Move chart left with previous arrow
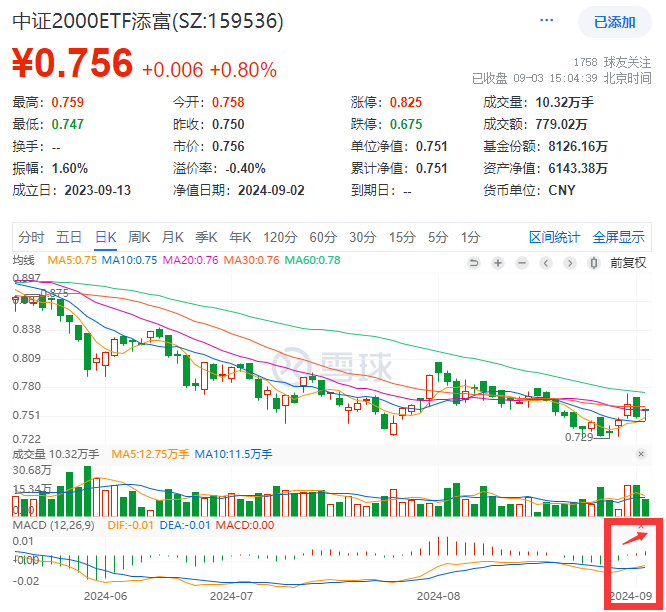The width and height of the screenshot is (666, 612). (546, 263)
